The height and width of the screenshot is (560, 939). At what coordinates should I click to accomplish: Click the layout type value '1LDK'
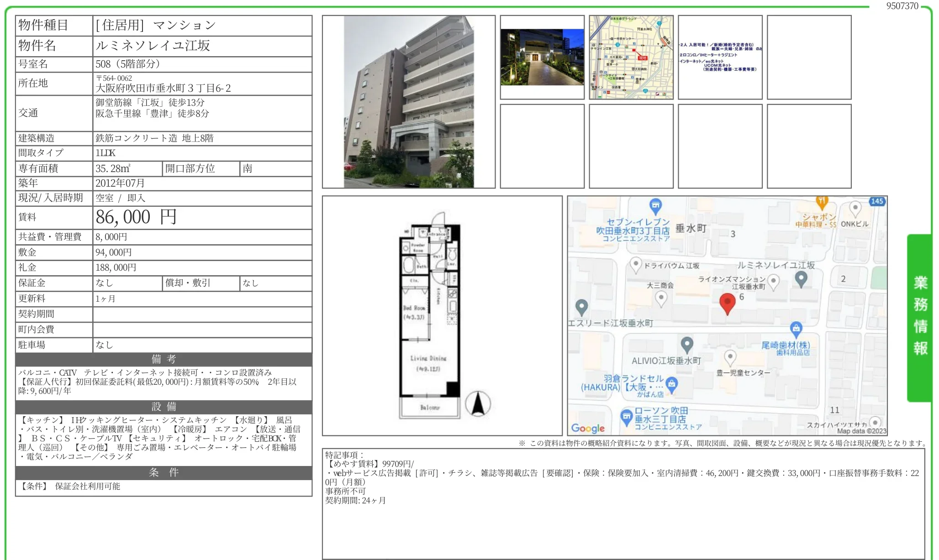click(x=106, y=153)
